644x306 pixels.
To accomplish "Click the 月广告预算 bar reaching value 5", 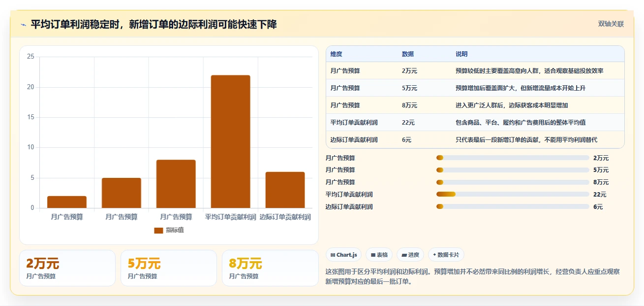I will tap(122, 193).
